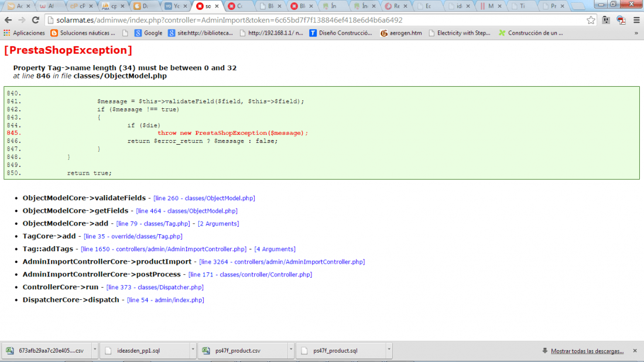Click the 'Property Tag->name length' error message
This screenshot has height=362, width=644.
(x=125, y=68)
